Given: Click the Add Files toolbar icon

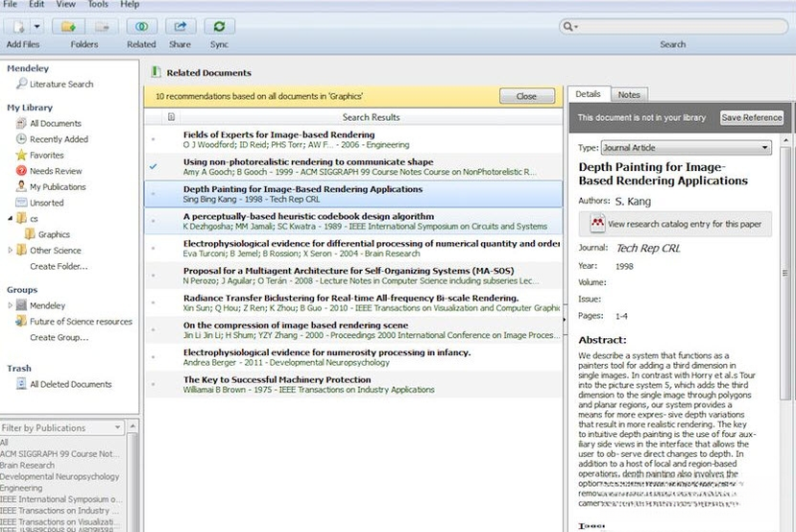Looking at the screenshot, I should [18, 26].
